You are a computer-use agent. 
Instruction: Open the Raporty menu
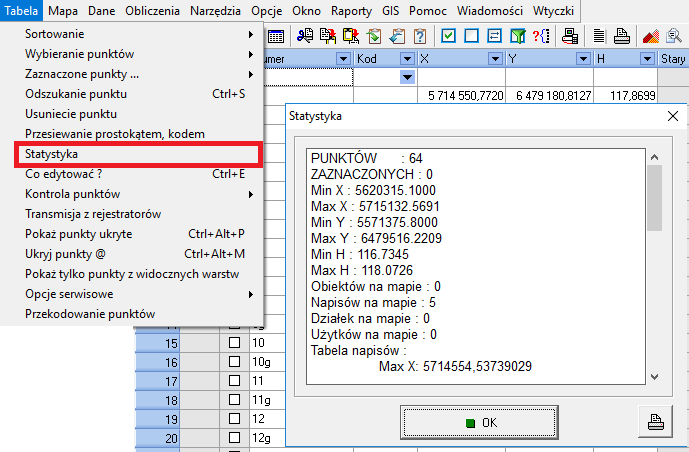click(x=351, y=11)
